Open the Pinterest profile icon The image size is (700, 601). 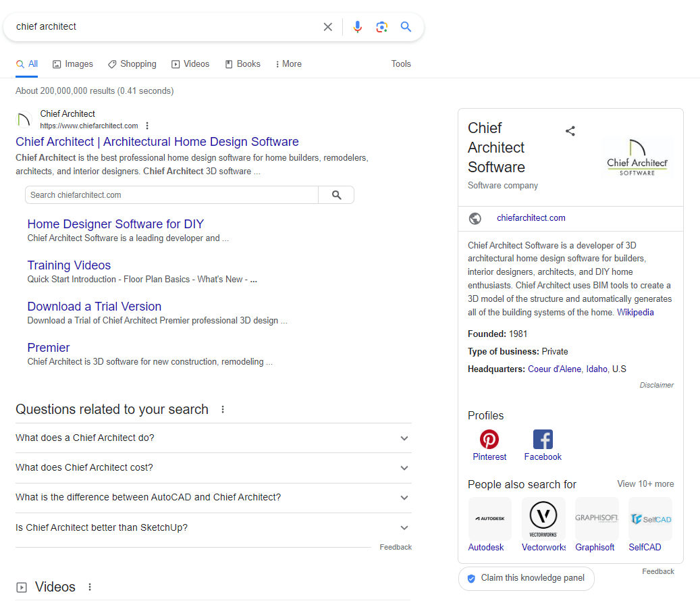[x=489, y=440]
